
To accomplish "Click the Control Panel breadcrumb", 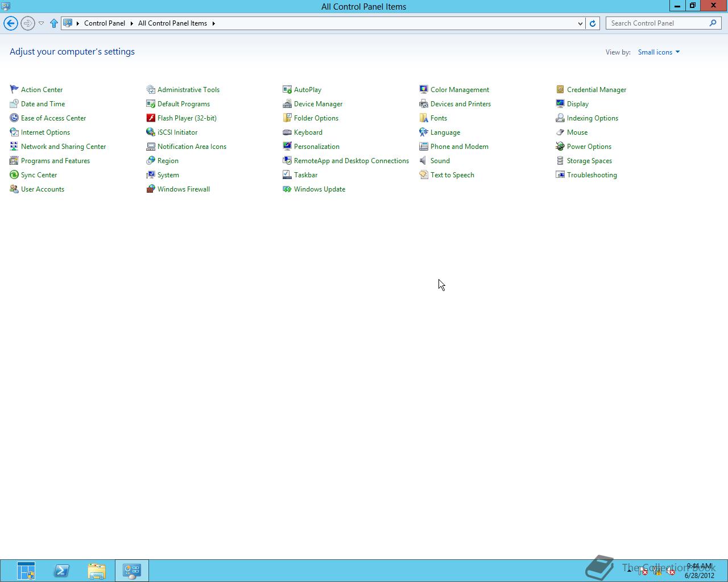I will (x=105, y=23).
